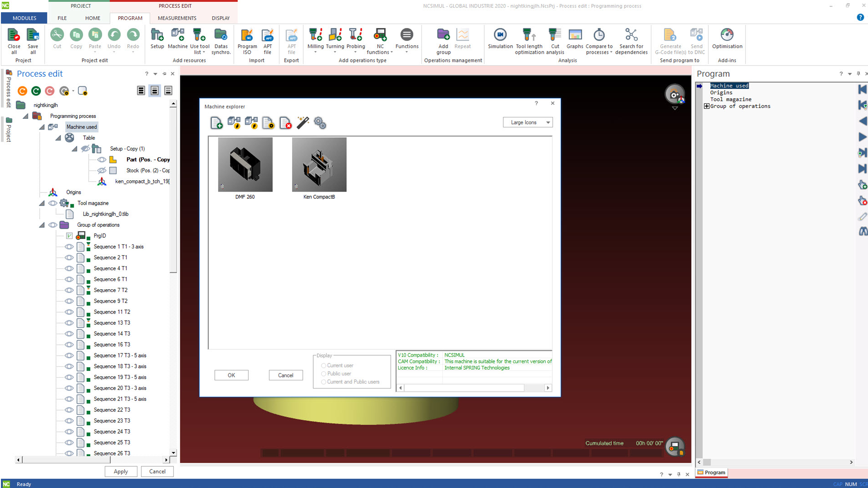
Task: Toggle visibility eye of Sequence 2 T1
Action: [x=69, y=258]
